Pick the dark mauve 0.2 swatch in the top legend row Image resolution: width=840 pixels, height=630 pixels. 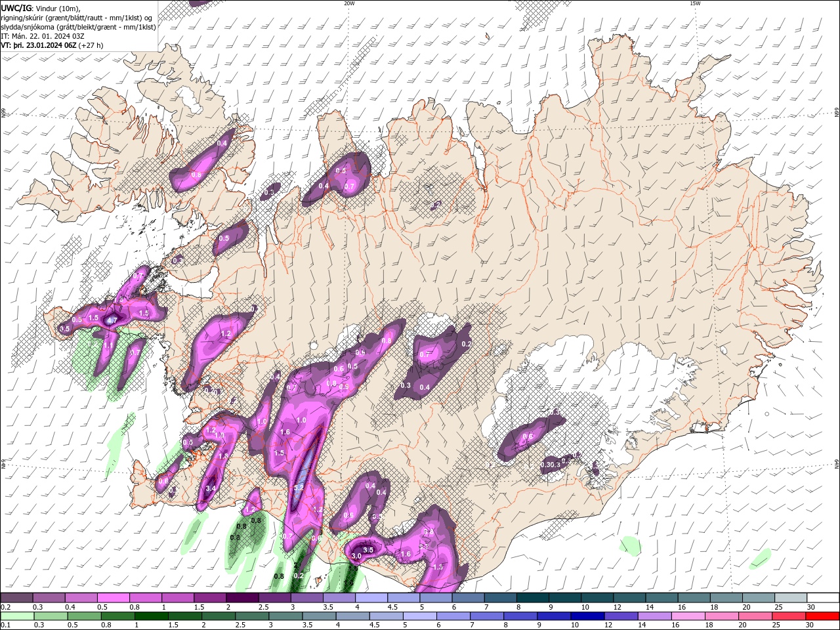click(16, 598)
